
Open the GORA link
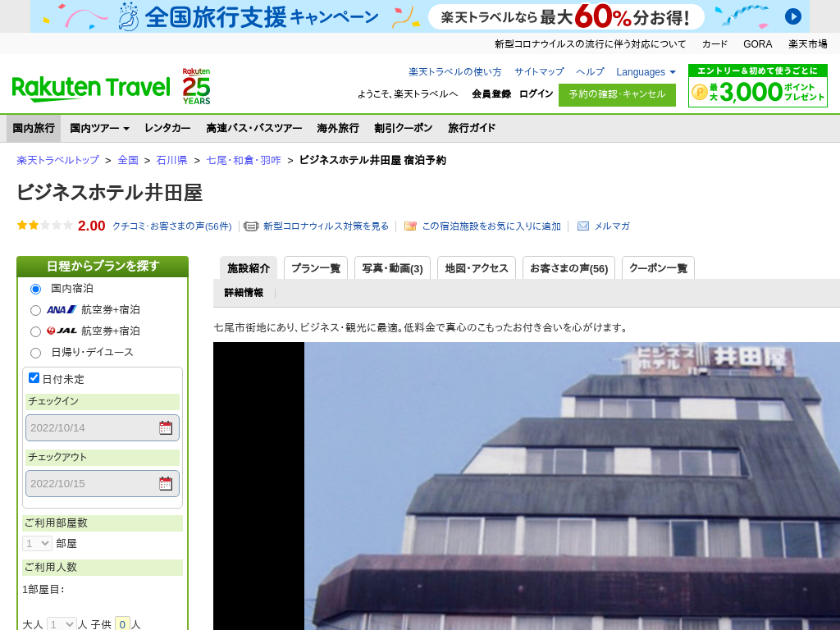[x=757, y=44]
